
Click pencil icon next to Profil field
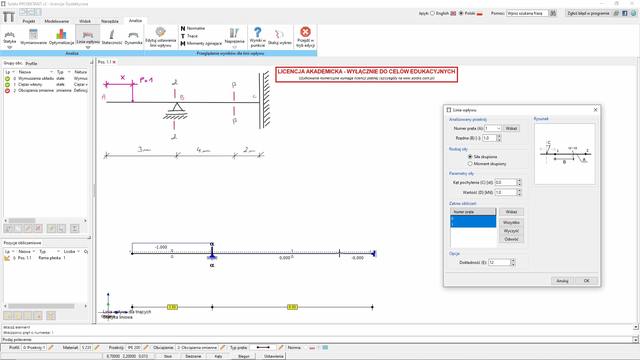click(x=51, y=348)
